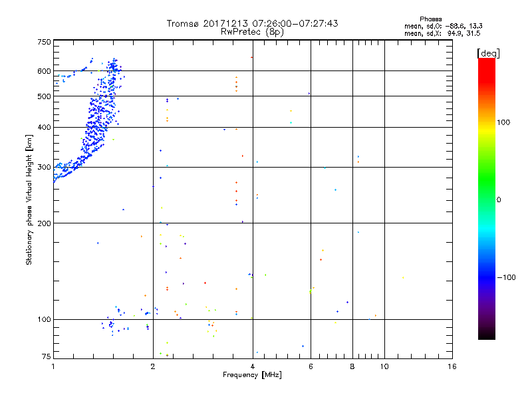Click the plot title 'Tromsø 20171213 07:26:00-07:27:43'

point(252,23)
